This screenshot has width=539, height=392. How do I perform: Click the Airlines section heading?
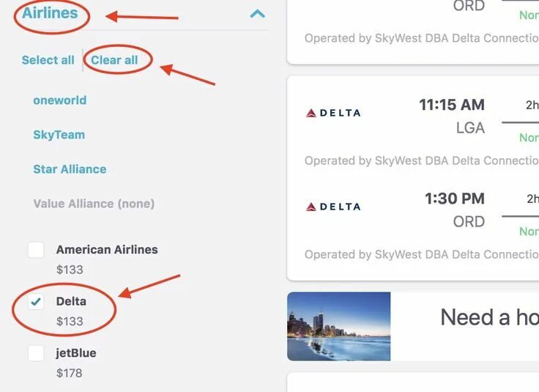pos(50,12)
